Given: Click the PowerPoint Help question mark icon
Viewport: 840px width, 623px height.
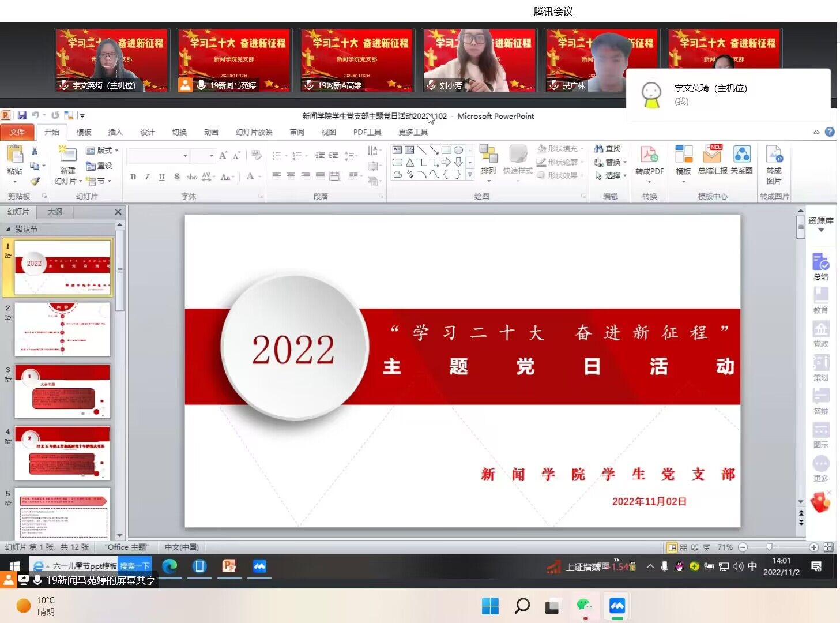Looking at the screenshot, I should pos(830,132).
